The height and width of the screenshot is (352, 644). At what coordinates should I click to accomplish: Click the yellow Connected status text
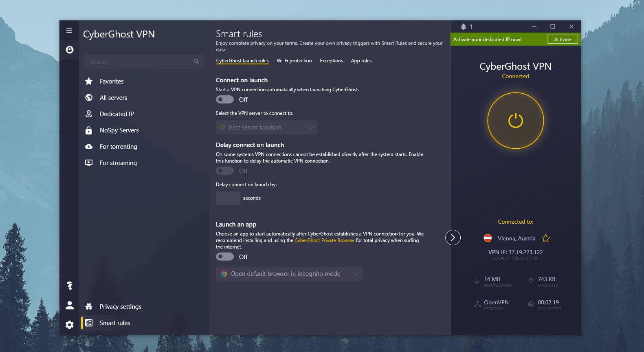(x=516, y=76)
